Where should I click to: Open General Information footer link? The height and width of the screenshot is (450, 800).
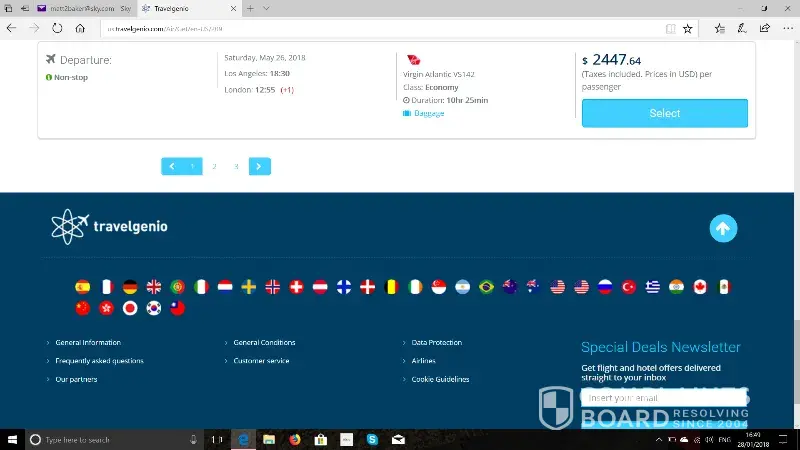coord(88,342)
